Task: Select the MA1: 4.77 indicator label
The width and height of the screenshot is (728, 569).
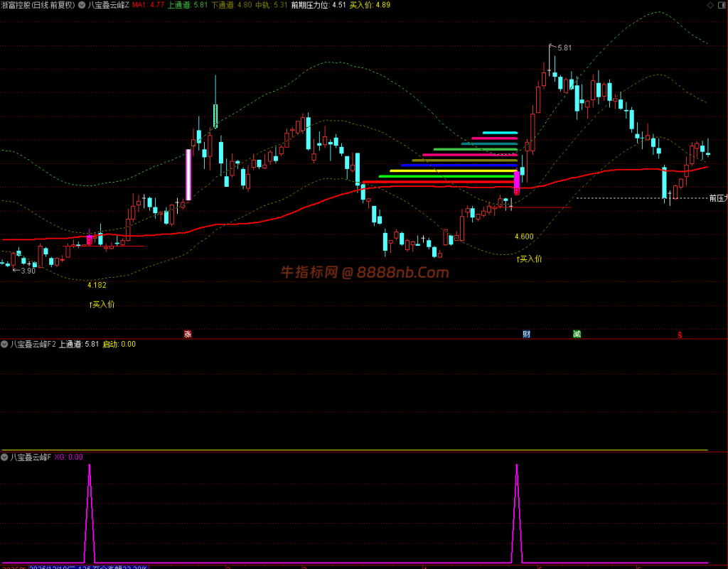Action: 148,5
